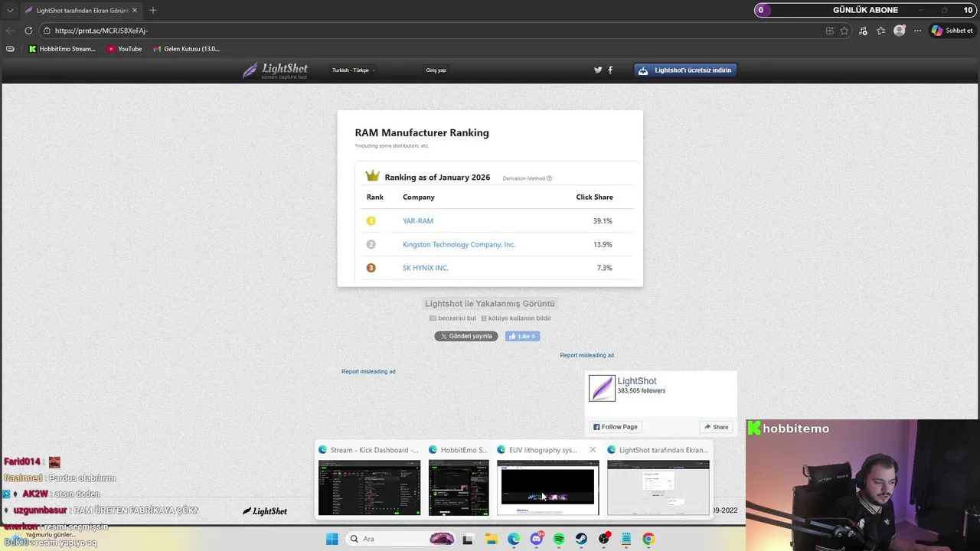Go back to previous page
Viewport: 980px width, 551px height.
point(10,31)
